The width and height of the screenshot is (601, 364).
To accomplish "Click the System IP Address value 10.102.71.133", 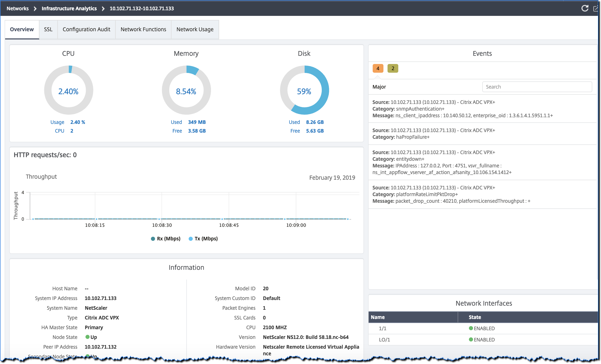I will tap(101, 298).
